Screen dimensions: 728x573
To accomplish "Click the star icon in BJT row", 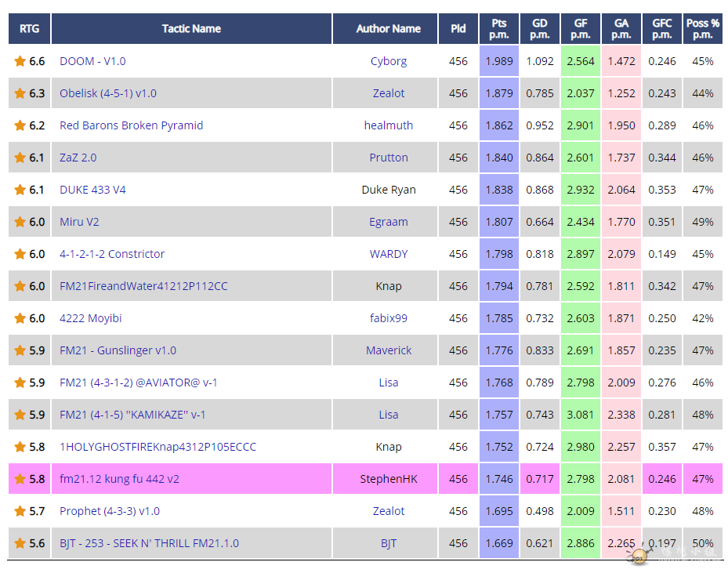I will click(x=20, y=543).
